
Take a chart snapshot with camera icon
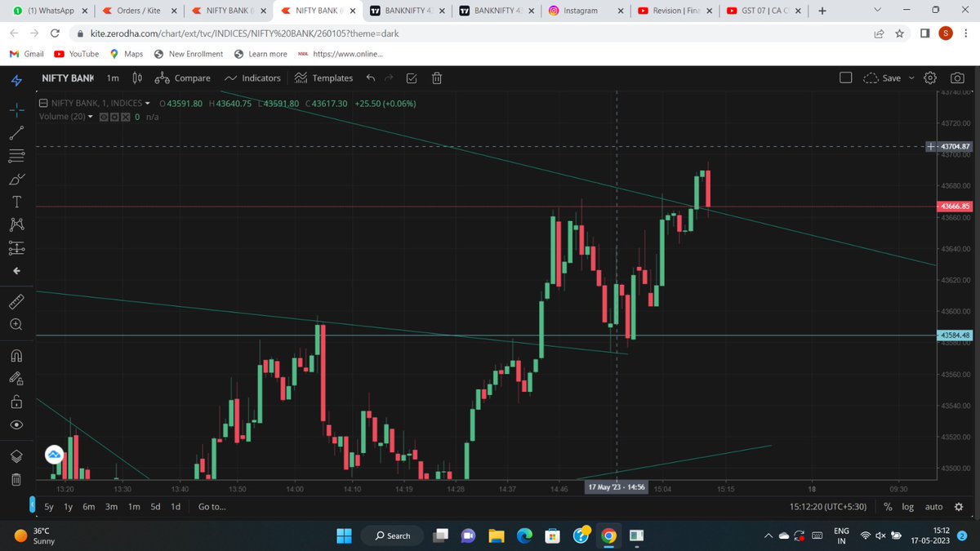point(957,78)
